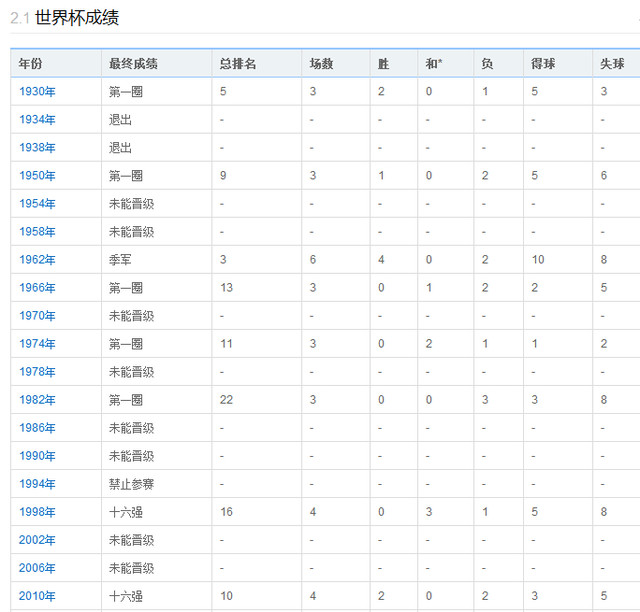The width and height of the screenshot is (640, 612).
Task: Click 十六强 result in the 2010 row
Action: tap(126, 596)
